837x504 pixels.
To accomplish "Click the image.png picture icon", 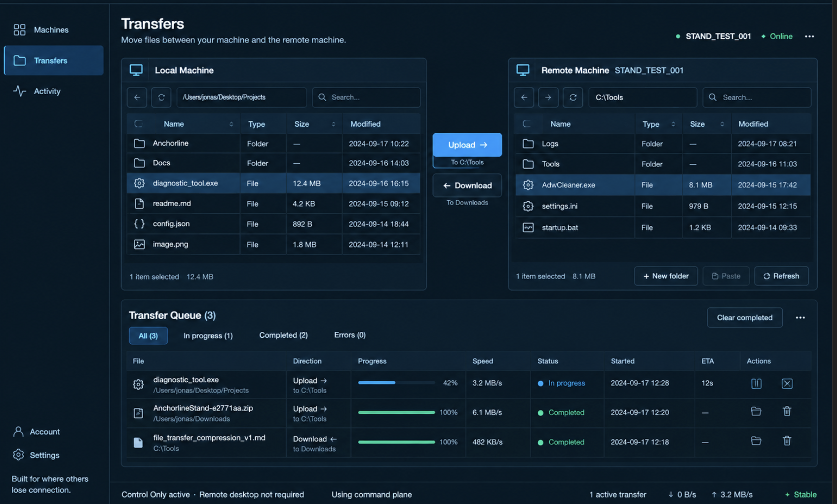I will 139,244.
